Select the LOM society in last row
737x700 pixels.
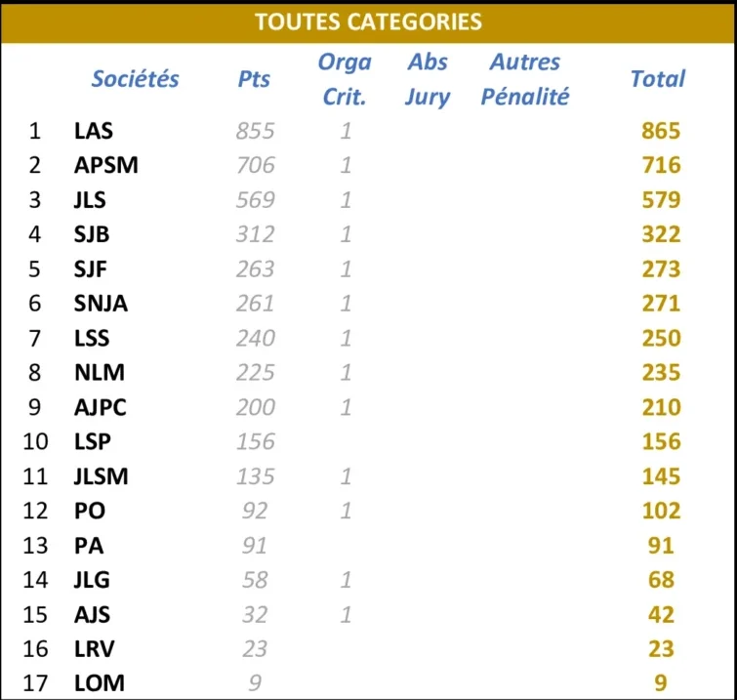point(100,683)
